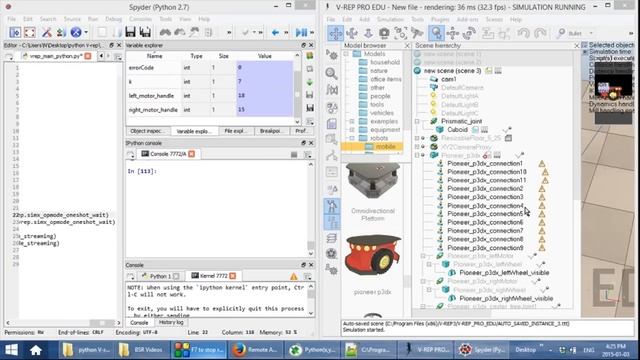
Task: Select the V-REP object shift tool
Action: 453,33
